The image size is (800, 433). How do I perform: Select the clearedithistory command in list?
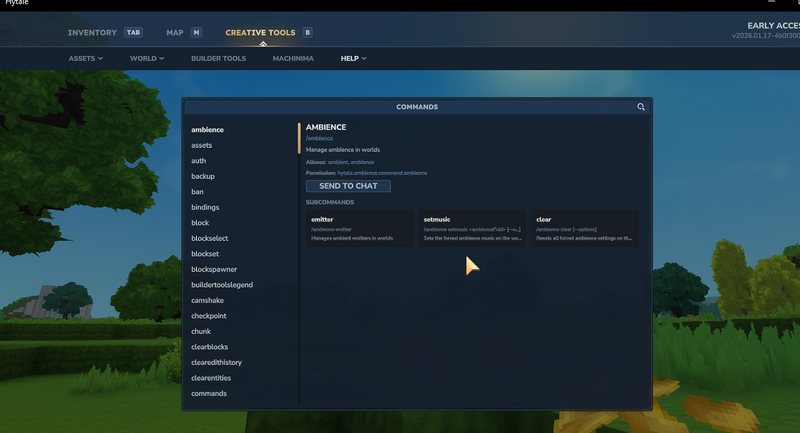click(216, 362)
